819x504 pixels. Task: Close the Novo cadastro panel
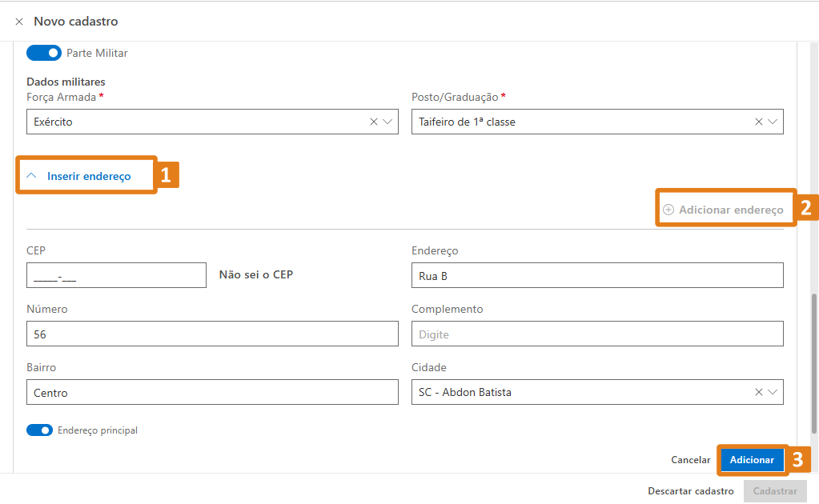(19, 22)
